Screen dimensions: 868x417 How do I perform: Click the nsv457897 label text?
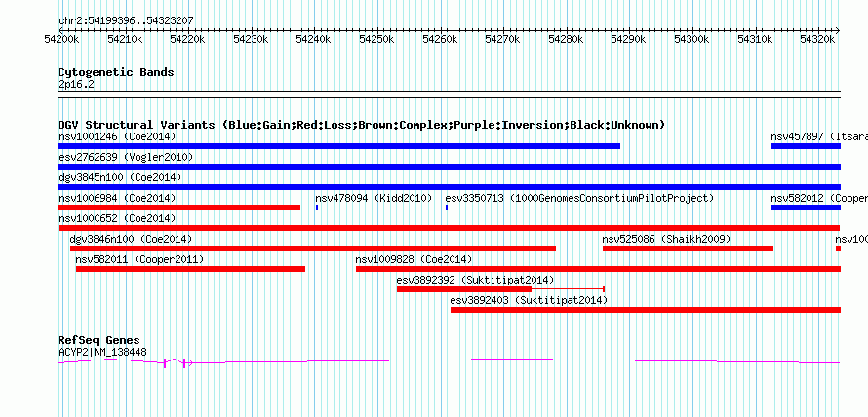coord(819,136)
